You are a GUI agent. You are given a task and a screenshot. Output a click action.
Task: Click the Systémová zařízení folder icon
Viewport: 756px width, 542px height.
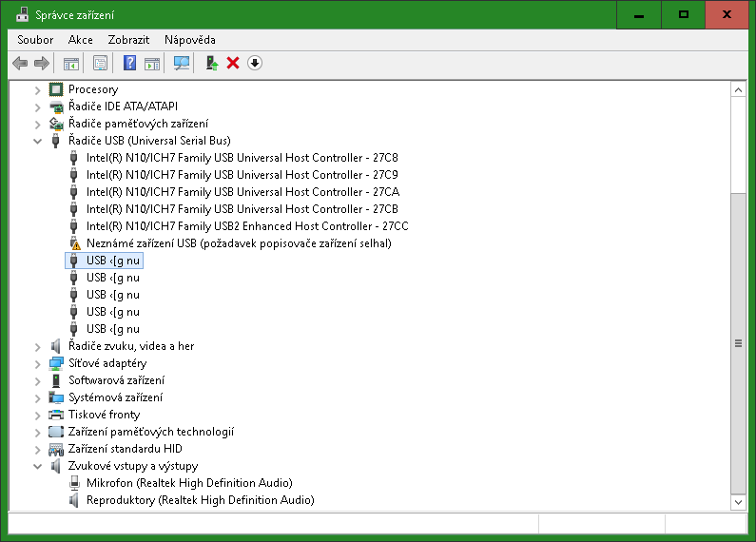(x=56, y=397)
